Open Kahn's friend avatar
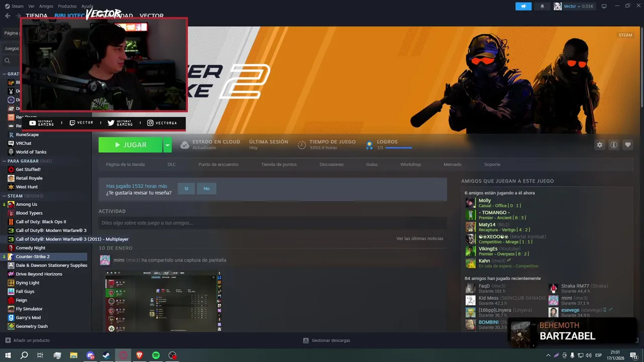Image resolution: width=644 pixels, height=362 pixels. (470, 263)
